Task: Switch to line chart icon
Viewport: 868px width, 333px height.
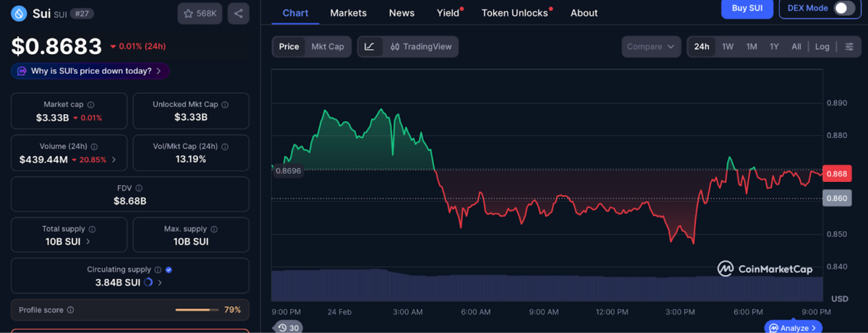Action: pos(370,46)
